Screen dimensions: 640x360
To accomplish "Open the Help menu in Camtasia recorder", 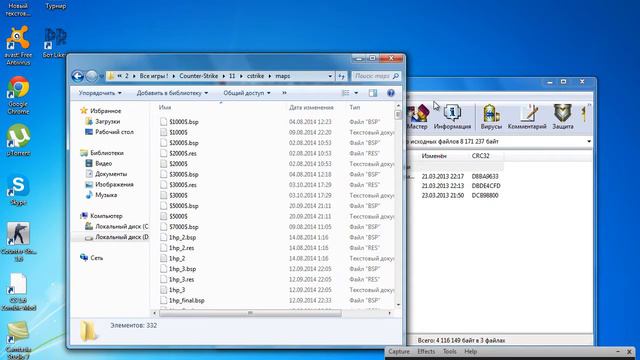I will click(x=470, y=351).
